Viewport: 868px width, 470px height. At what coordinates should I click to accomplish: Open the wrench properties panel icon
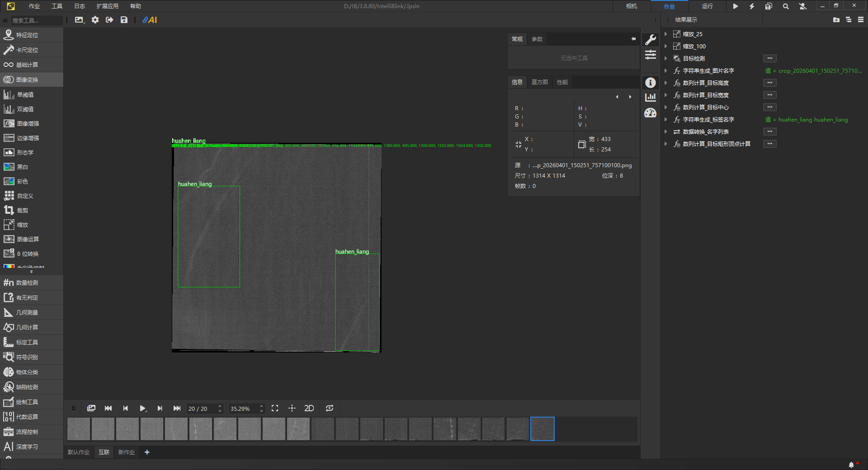coord(650,40)
